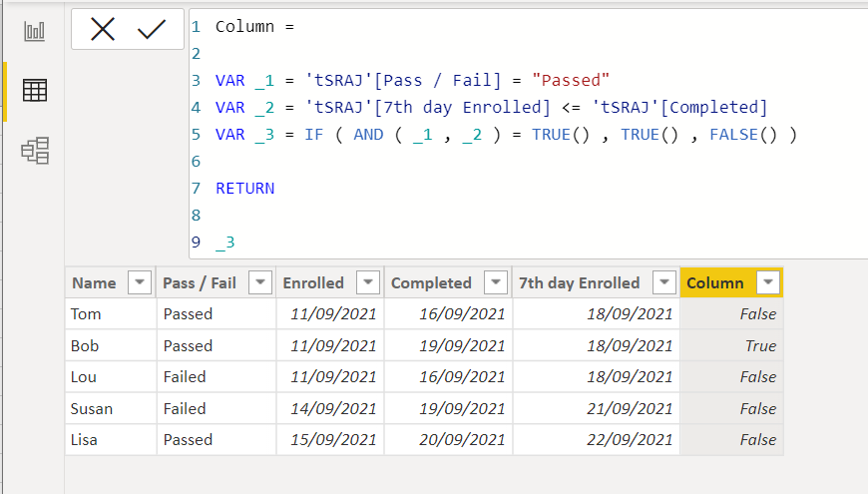Select the Name column header
This screenshot has height=494, width=868.
(94, 283)
